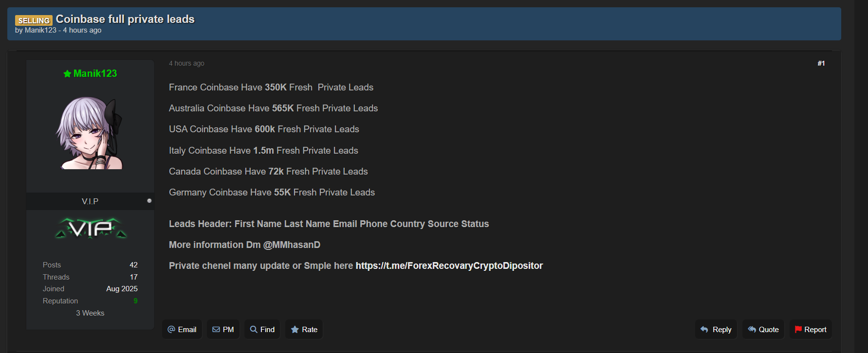Open the author's reputation score 9

coord(135,301)
